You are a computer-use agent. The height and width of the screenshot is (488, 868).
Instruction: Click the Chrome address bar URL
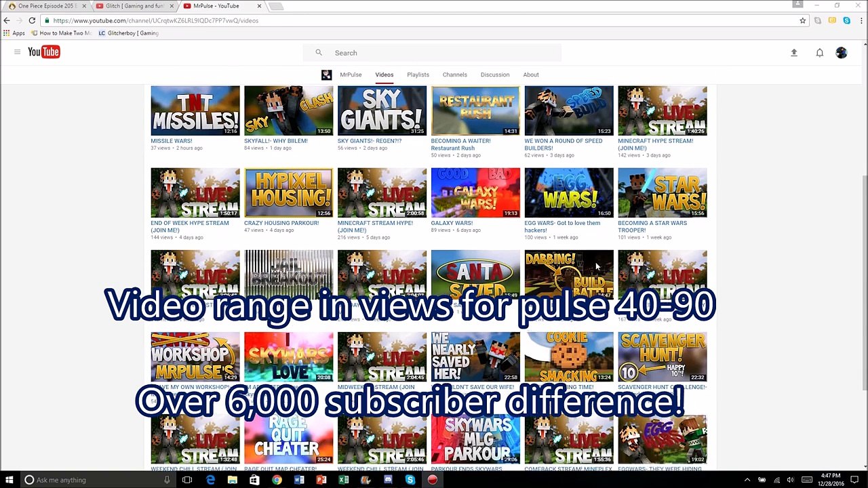point(156,20)
